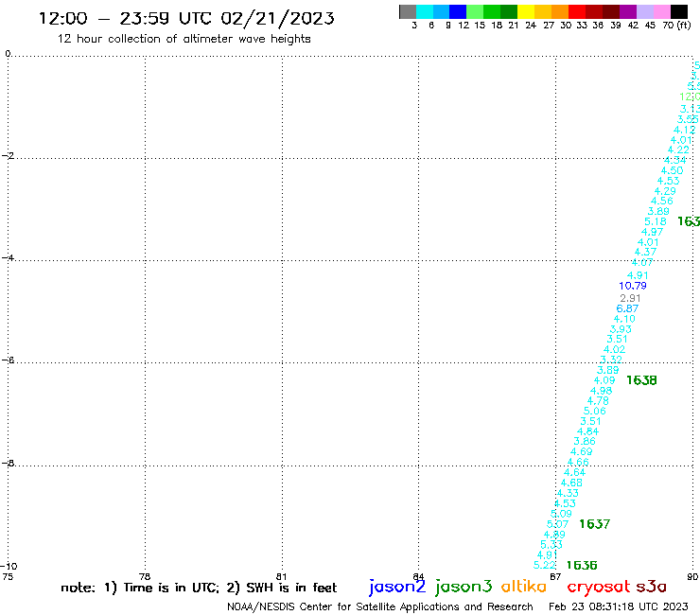The width and height of the screenshot is (700, 615).
Task: Click the longitude axis label 78
Action: (x=145, y=576)
